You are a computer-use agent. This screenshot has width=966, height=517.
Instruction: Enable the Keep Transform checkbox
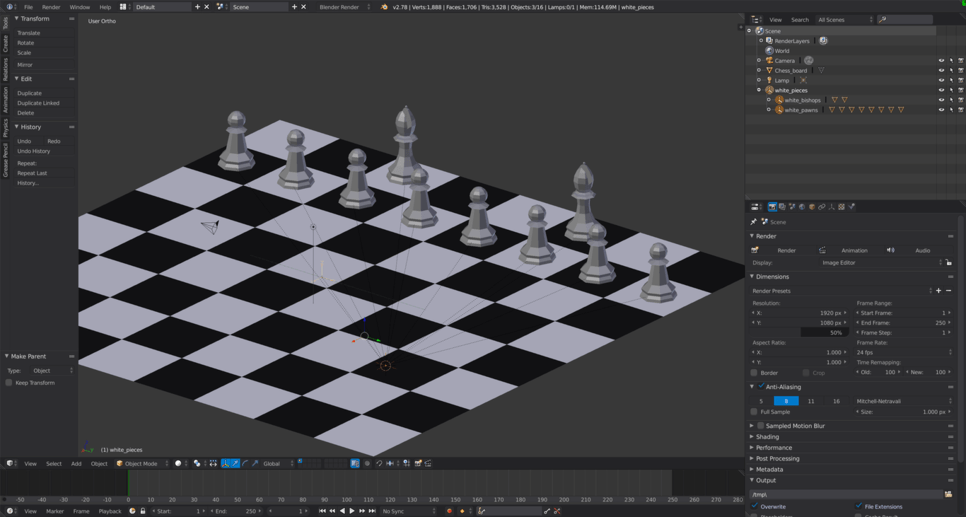(x=9, y=383)
